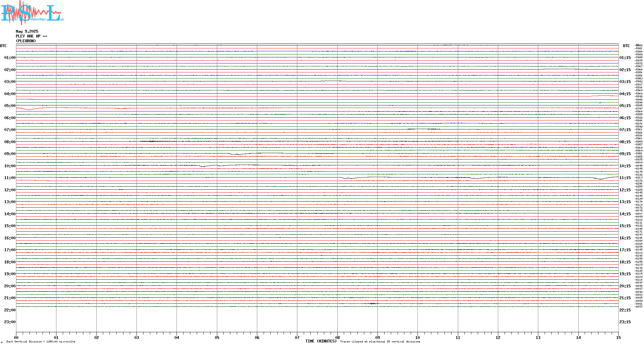Click the PSL Seismology Lab logo

pos(32,12)
